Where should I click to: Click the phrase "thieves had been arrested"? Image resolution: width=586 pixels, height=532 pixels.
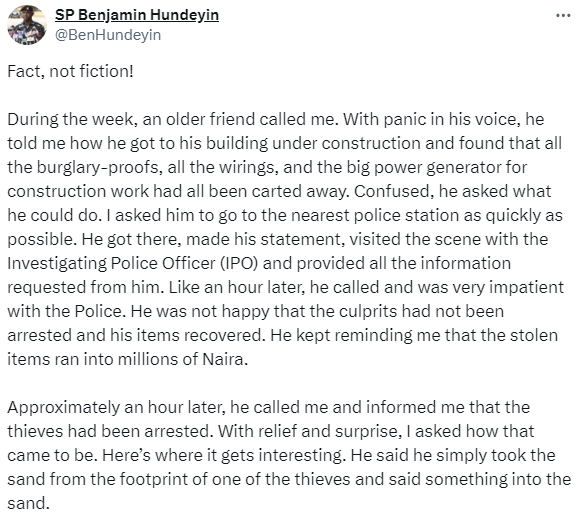(x=106, y=432)
